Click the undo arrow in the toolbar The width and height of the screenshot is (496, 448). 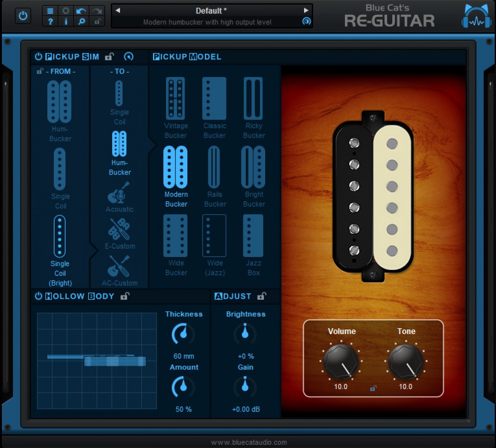[x=81, y=11]
